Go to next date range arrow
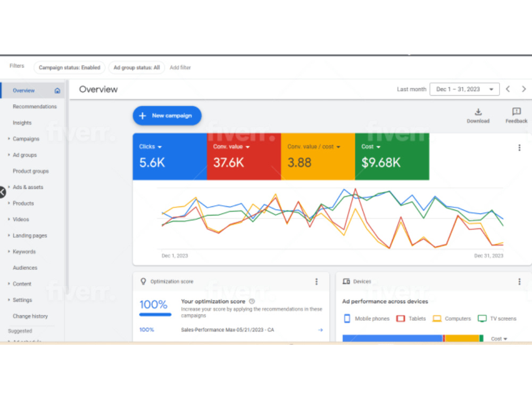Screen dimensions: 532x399 [524, 89]
